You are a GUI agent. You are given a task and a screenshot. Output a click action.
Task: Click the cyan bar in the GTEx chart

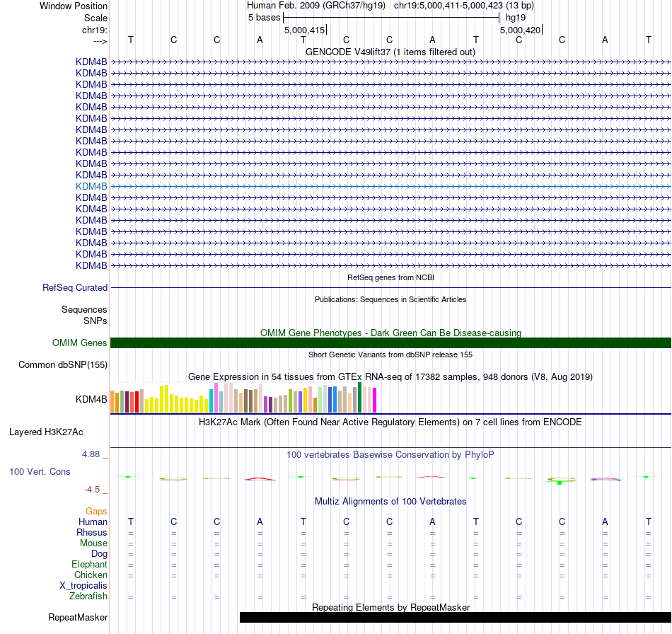(212, 400)
